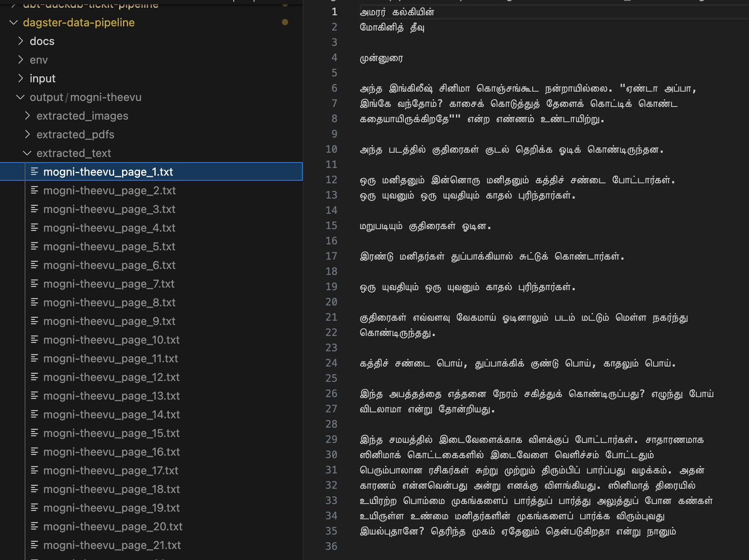Open the input folder
This screenshot has width=749, height=560.
(43, 78)
